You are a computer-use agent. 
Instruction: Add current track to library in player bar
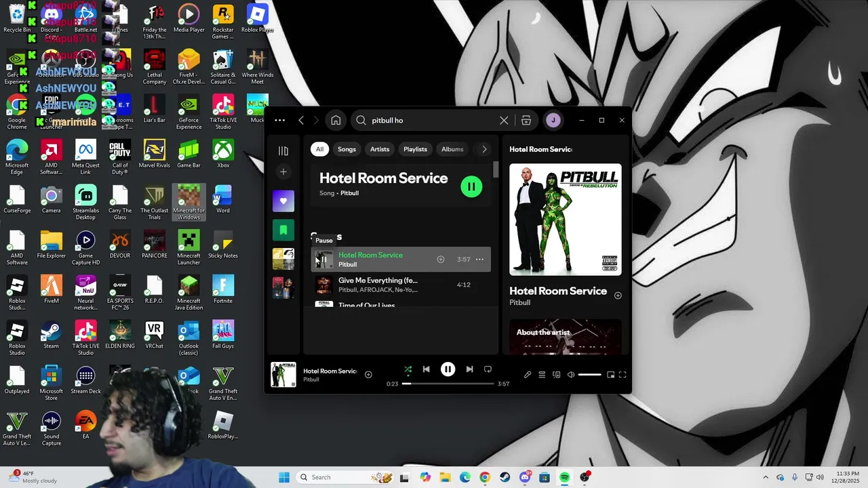(368, 374)
